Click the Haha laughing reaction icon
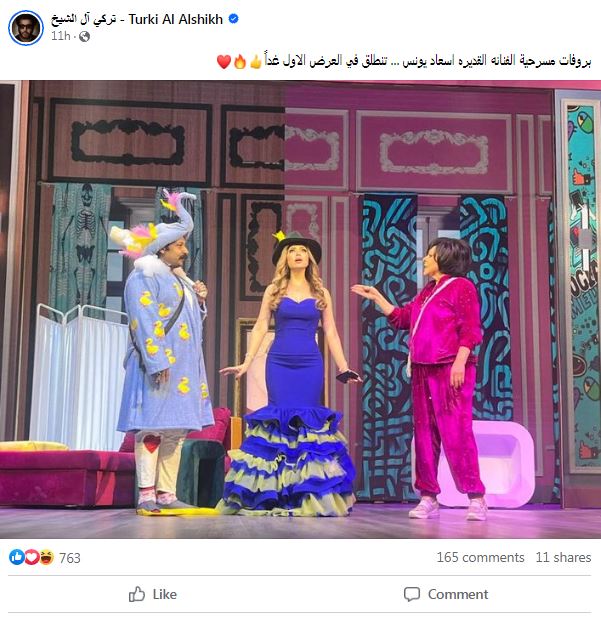The height and width of the screenshot is (617, 601). tap(46, 557)
